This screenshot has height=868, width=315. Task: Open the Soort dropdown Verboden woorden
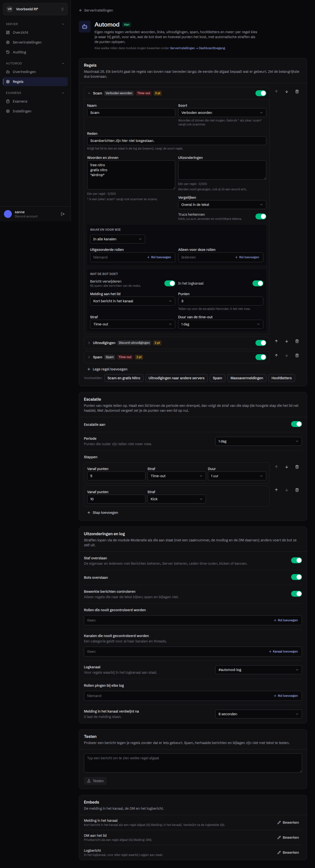pos(222,113)
